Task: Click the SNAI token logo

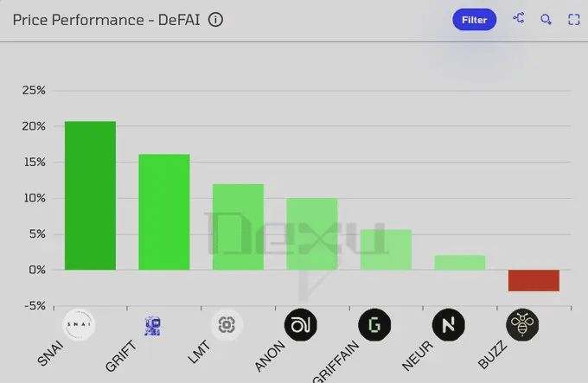Action: click(x=79, y=324)
